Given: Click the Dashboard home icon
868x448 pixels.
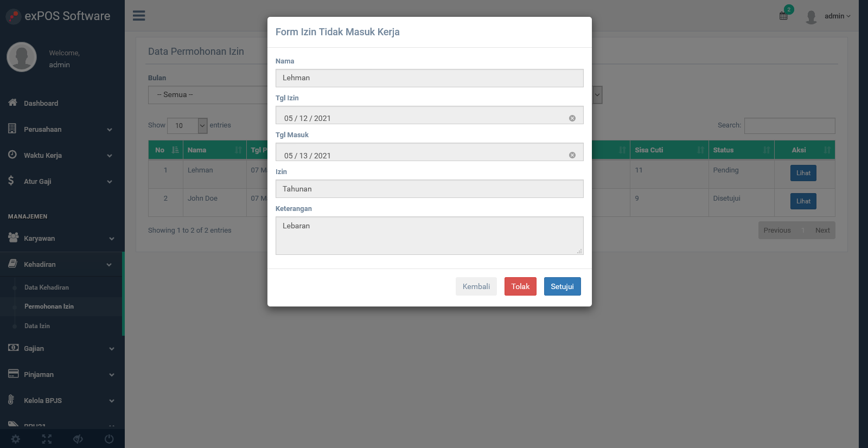Looking at the screenshot, I should [12, 103].
